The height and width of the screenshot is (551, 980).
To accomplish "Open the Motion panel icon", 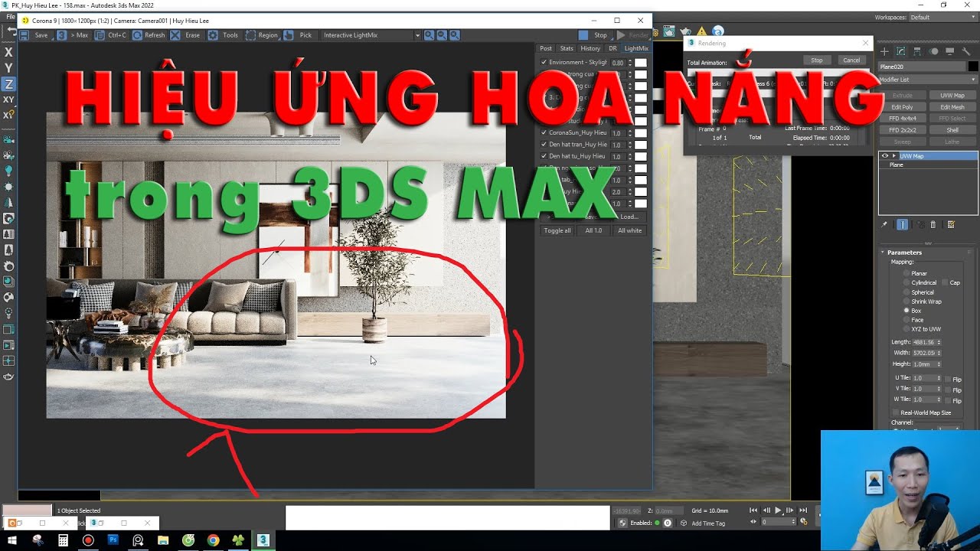I will (933, 51).
